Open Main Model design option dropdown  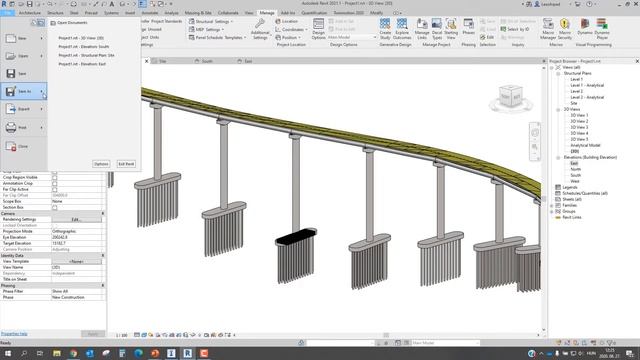(352, 37)
